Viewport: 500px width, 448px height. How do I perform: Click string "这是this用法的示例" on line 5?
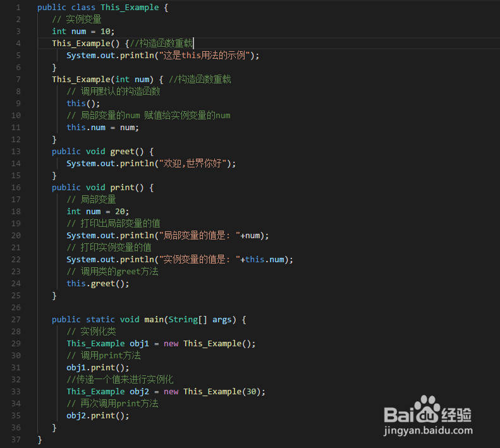[204, 56]
